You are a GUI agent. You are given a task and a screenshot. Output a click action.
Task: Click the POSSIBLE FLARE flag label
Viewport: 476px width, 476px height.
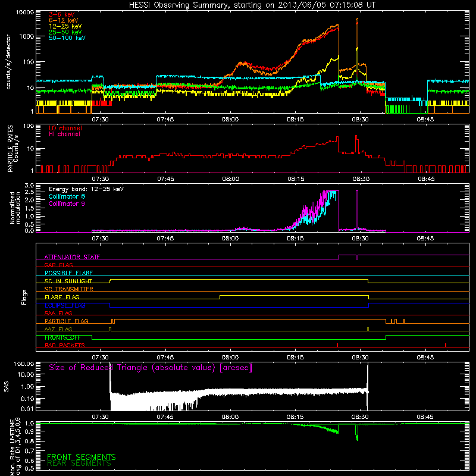click(x=68, y=273)
